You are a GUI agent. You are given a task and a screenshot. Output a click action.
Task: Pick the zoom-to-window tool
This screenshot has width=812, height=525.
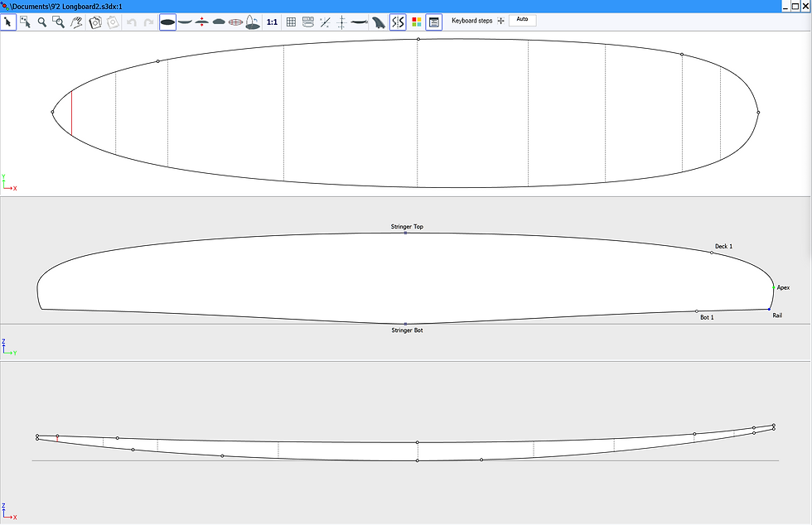coord(59,22)
